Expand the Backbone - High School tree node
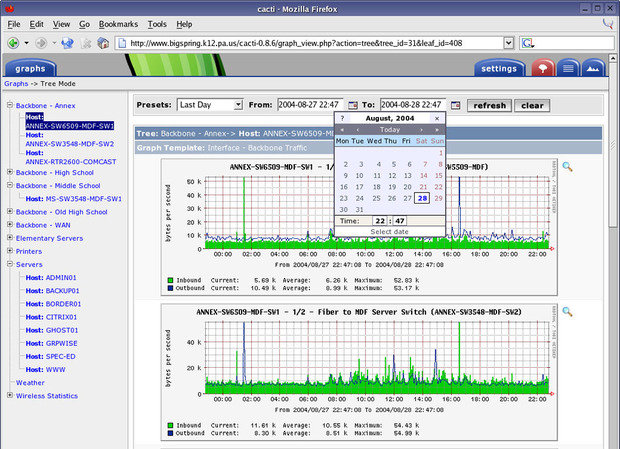Image resolution: width=620 pixels, height=449 pixels. (x=9, y=172)
